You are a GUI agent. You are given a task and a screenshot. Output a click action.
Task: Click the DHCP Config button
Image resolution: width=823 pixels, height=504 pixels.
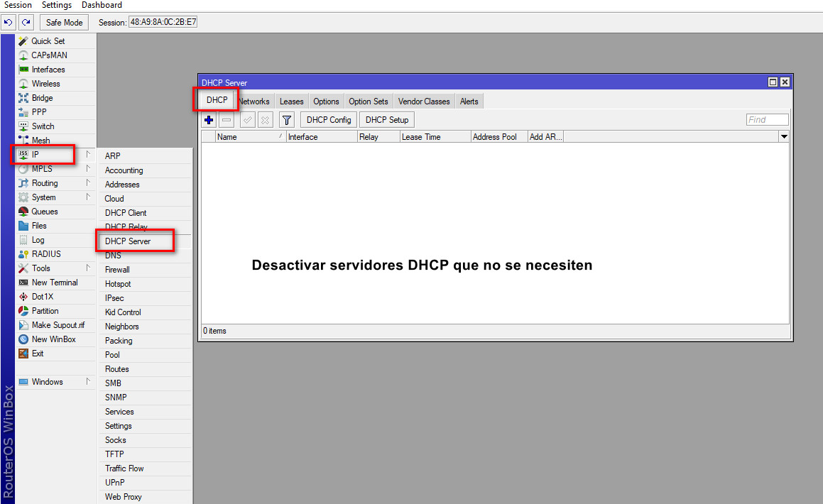(x=327, y=119)
